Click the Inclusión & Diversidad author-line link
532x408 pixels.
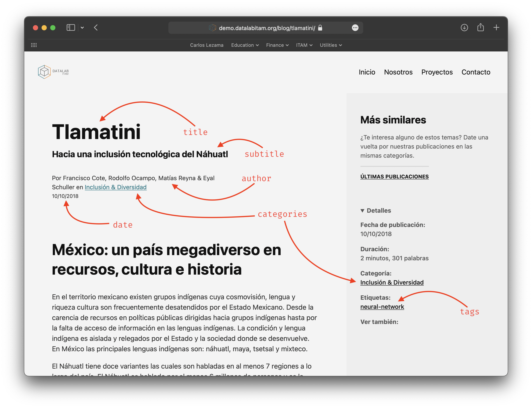pos(116,187)
